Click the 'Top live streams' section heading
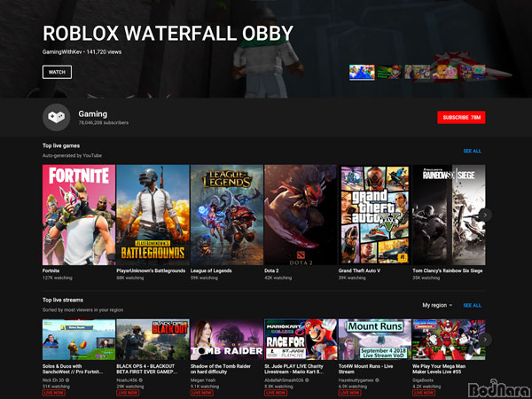Viewport: 532px width, 399px height. (x=63, y=300)
